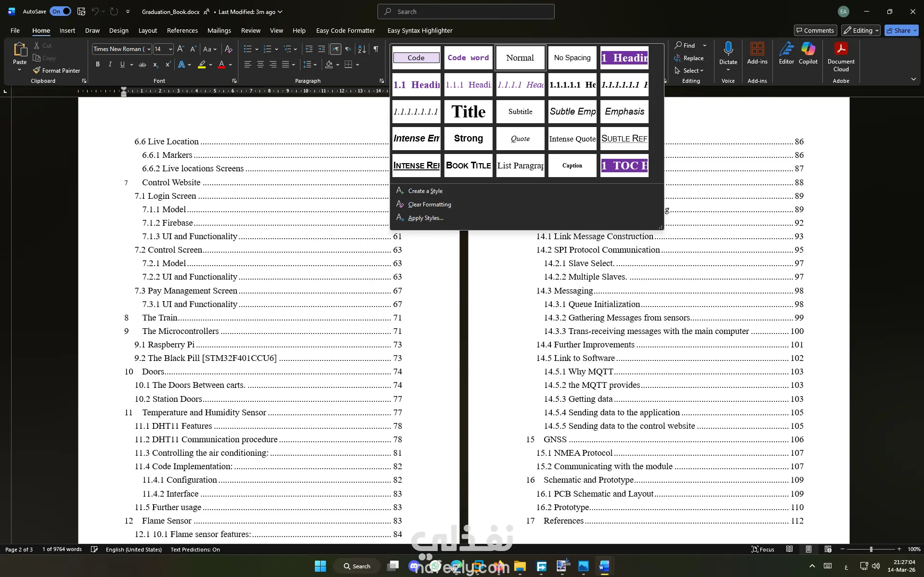924x577 pixels.
Task: Center align the paragraph text
Action: click(x=260, y=64)
